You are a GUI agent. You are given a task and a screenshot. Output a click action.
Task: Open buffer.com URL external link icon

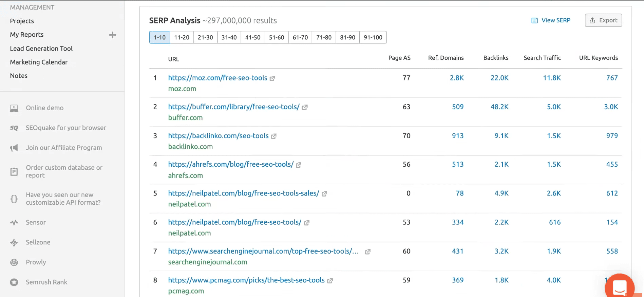(305, 107)
